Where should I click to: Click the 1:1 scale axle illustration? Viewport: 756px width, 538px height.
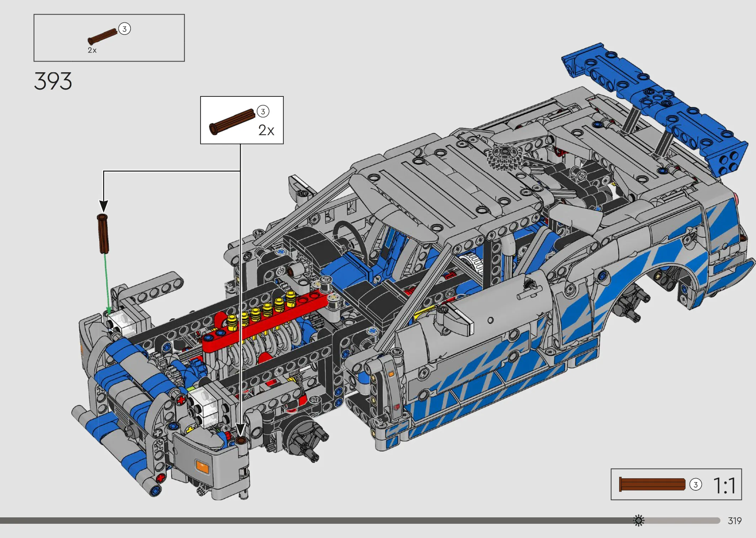652,484
